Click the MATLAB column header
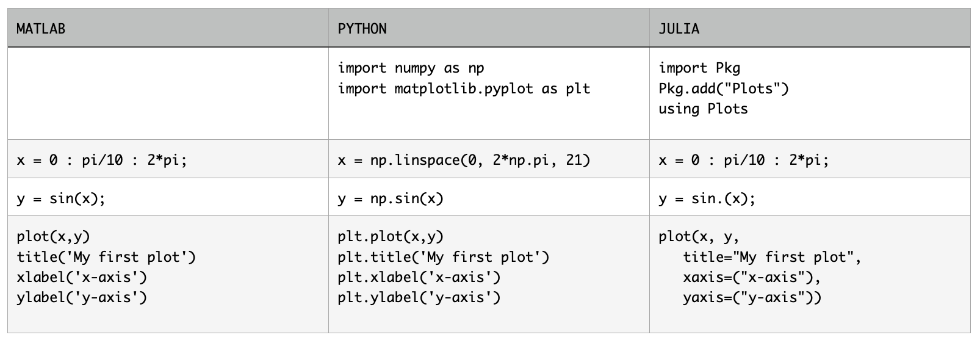 [41, 29]
